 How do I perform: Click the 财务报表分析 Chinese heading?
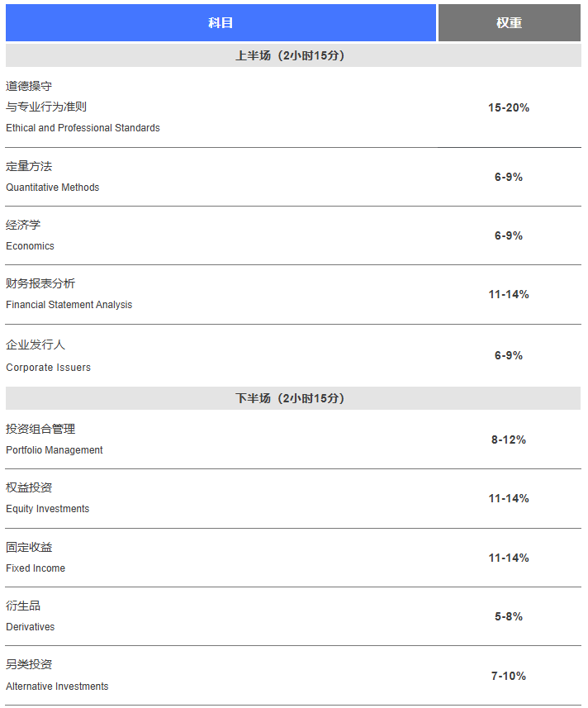(x=40, y=283)
